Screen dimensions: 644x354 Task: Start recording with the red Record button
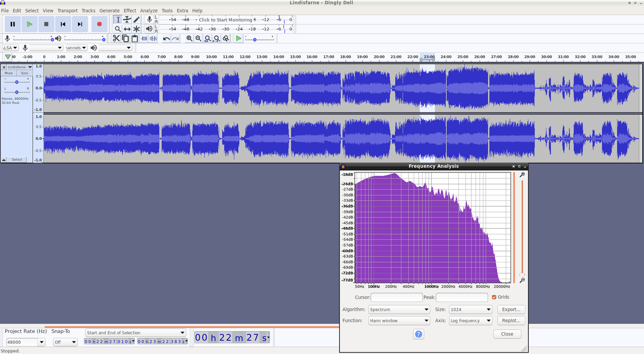(x=99, y=24)
